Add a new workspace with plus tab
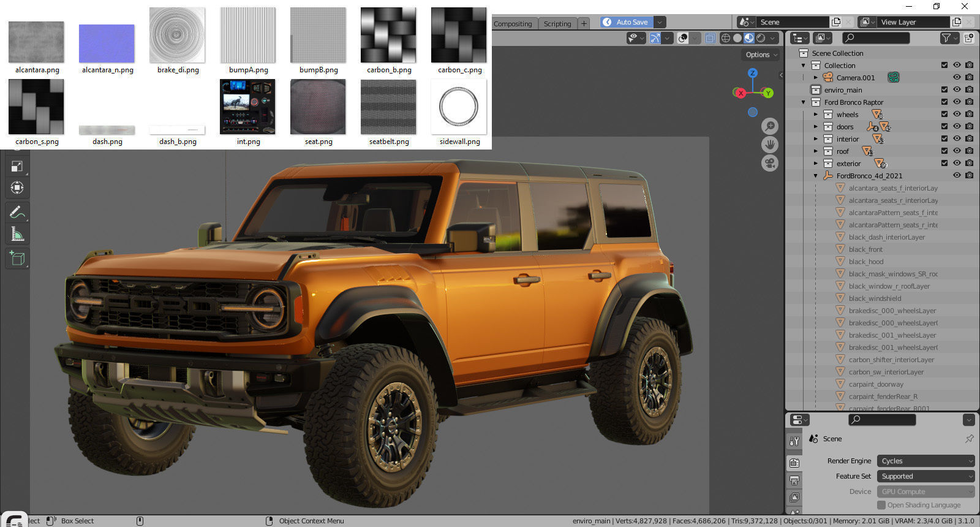Viewport: 980px width, 527px height. coord(584,24)
